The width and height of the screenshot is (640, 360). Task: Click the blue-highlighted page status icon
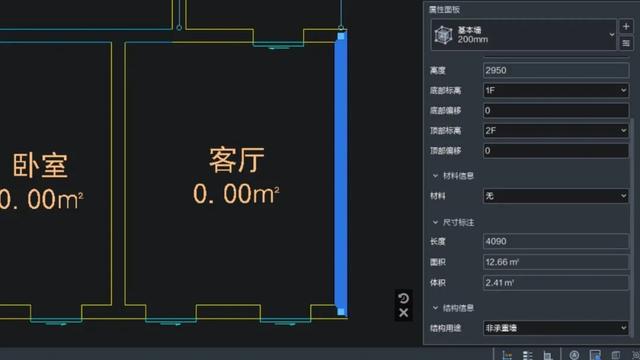tap(595, 355)
